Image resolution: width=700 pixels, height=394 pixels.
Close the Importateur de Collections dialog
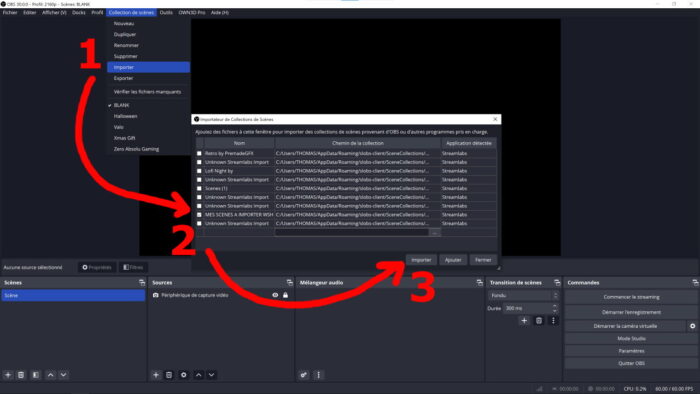(495, 119)
